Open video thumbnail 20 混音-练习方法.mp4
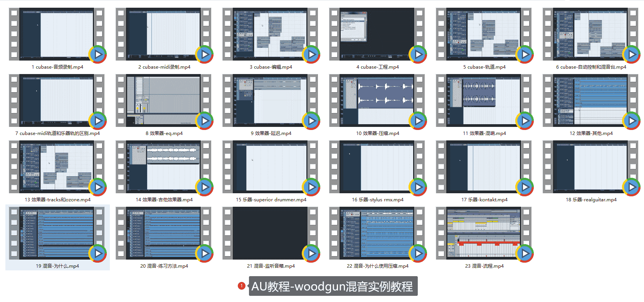The height and width of the screenshot is (302, 644). (164, 233)
